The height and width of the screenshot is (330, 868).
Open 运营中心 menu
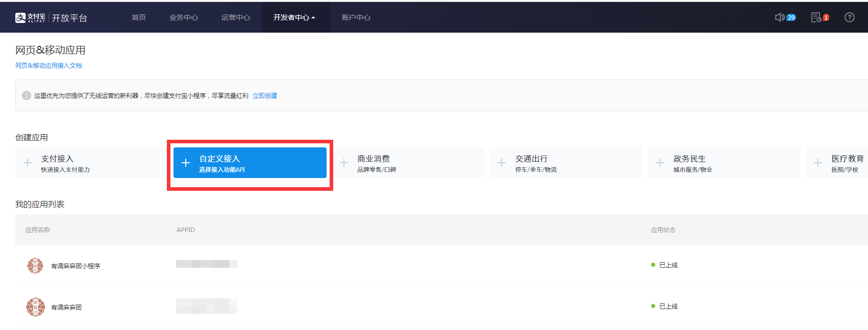(236, 17)
